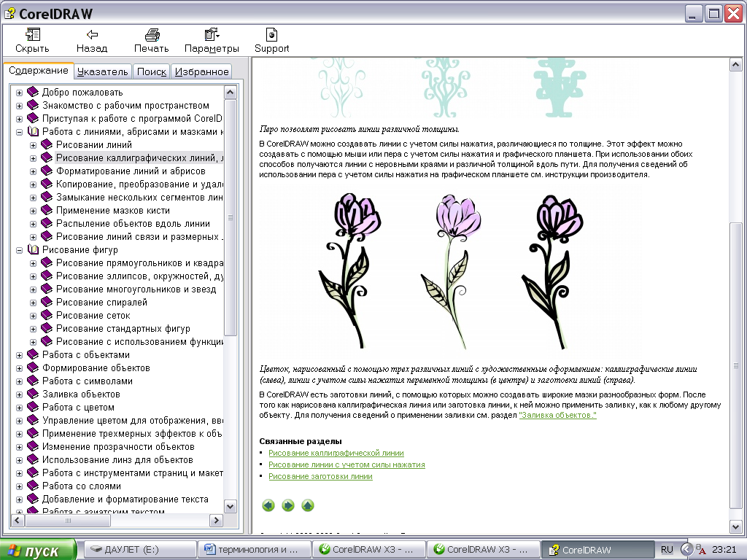Screen dimensions: 747x560
Task: Click the book icon beside Рисовании линий
Action: 46,144
